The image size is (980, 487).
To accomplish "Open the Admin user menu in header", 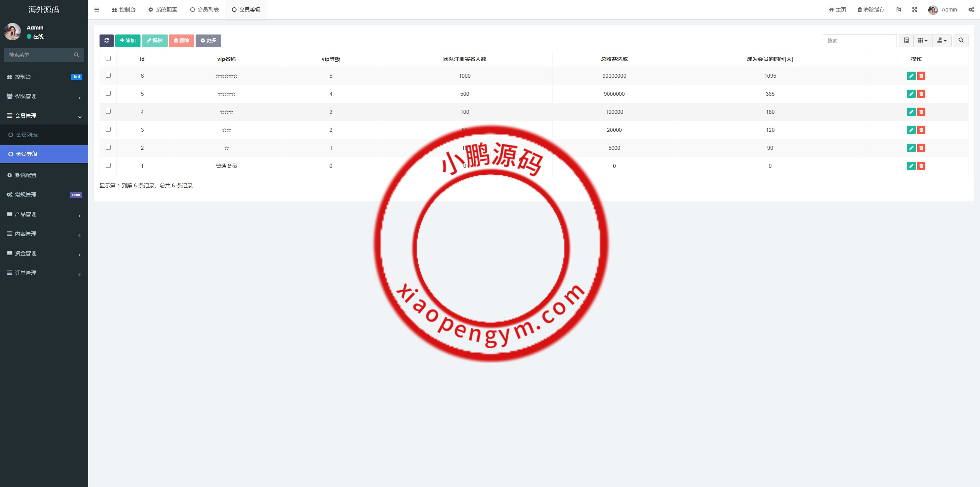I will point(942,10).
